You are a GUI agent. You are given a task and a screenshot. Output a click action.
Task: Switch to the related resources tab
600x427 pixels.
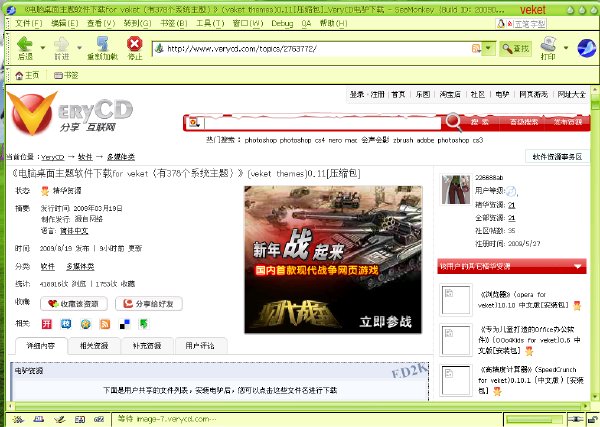pyautogui.click(x=94, y=346)
